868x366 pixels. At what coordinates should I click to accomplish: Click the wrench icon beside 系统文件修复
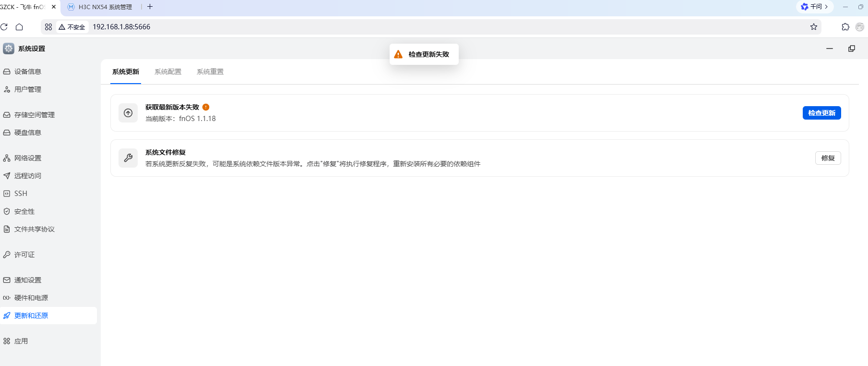click(128, 158)
